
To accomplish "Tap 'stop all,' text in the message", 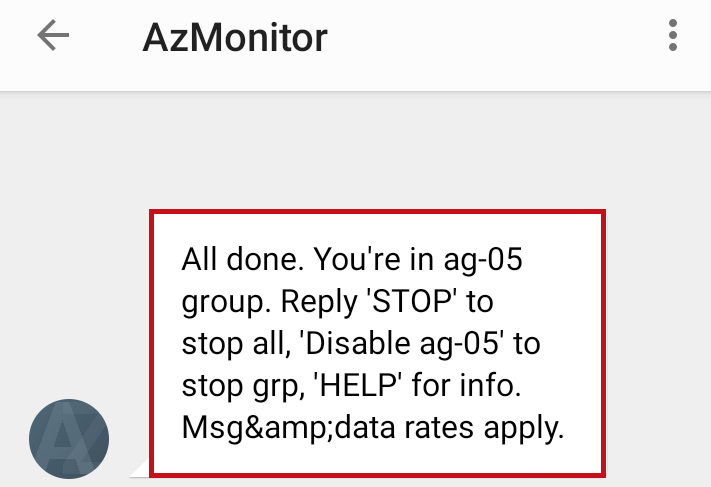I will 236,343.
